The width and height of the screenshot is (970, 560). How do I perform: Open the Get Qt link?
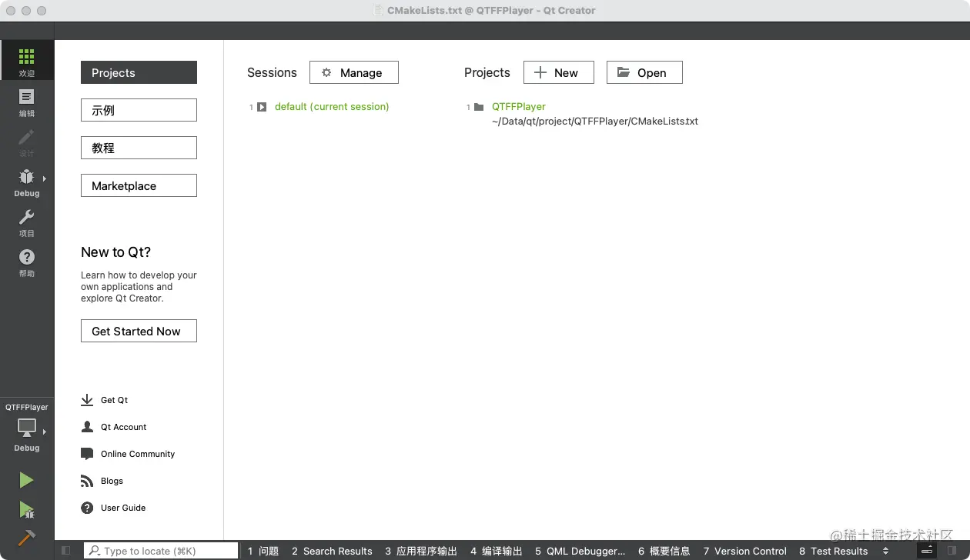pos(115,400)
